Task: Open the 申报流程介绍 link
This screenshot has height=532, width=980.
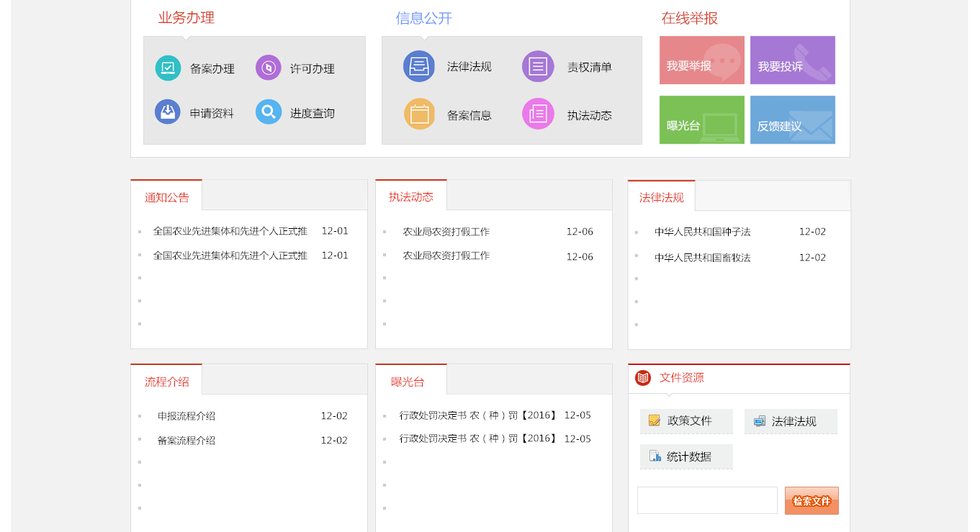Action: tap(186, 416)
